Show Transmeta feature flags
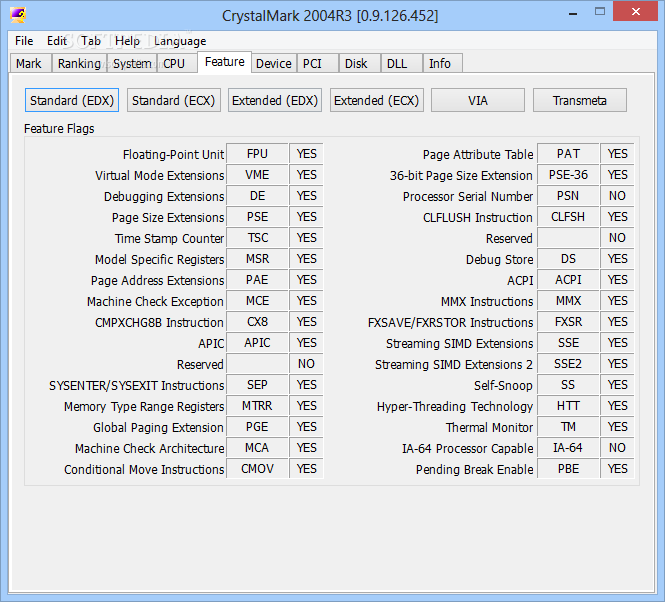The height and width of the screenshot is (602, 665). (580, 100)
